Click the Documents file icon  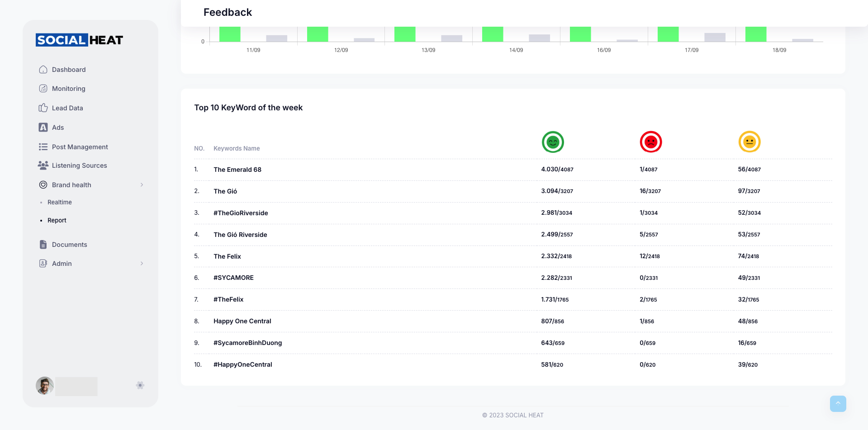43,245
